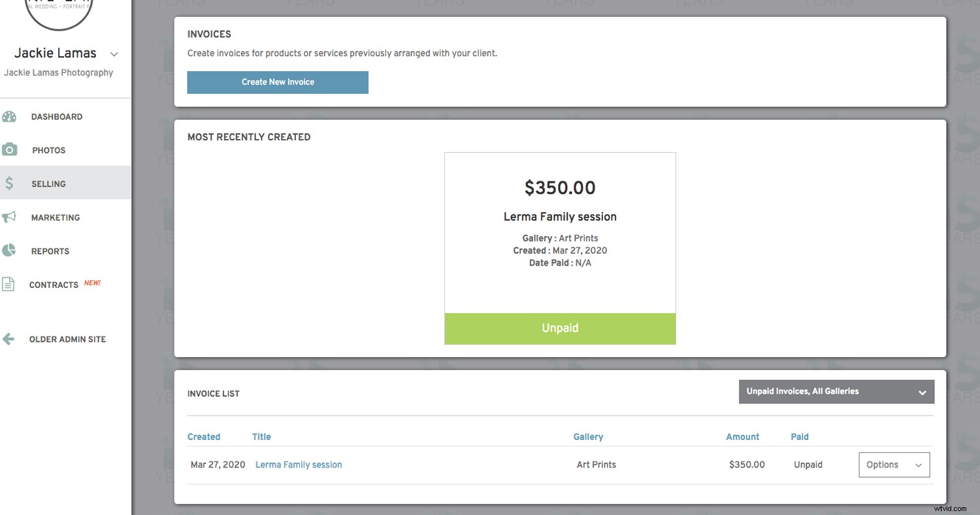The width and height of the screenshot is (980, 515).
Task: Select the Photos camera icon in sidebar
Action: (10, 149)
